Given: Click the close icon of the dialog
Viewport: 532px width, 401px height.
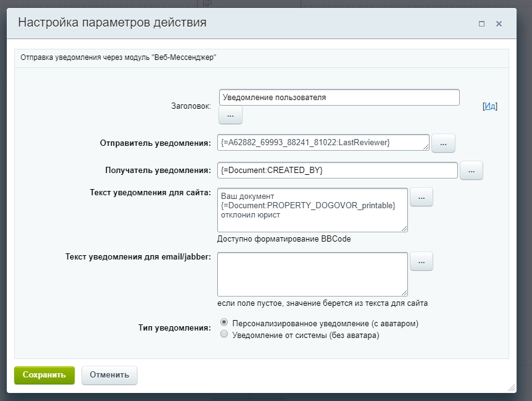Looking at the screenshot, I should click(x=499, y=22).
